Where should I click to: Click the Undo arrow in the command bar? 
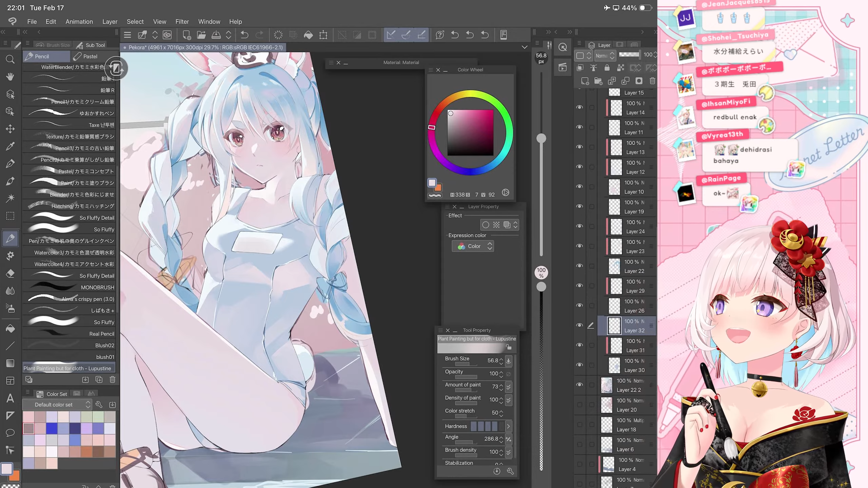pyautogui.click(x=244, y=35)
